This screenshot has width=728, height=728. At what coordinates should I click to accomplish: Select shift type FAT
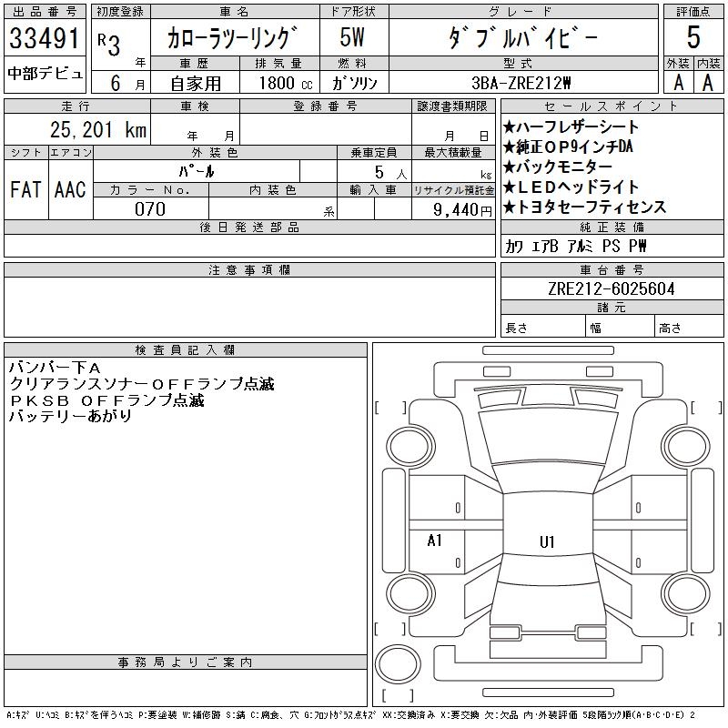tap(26, 189)
